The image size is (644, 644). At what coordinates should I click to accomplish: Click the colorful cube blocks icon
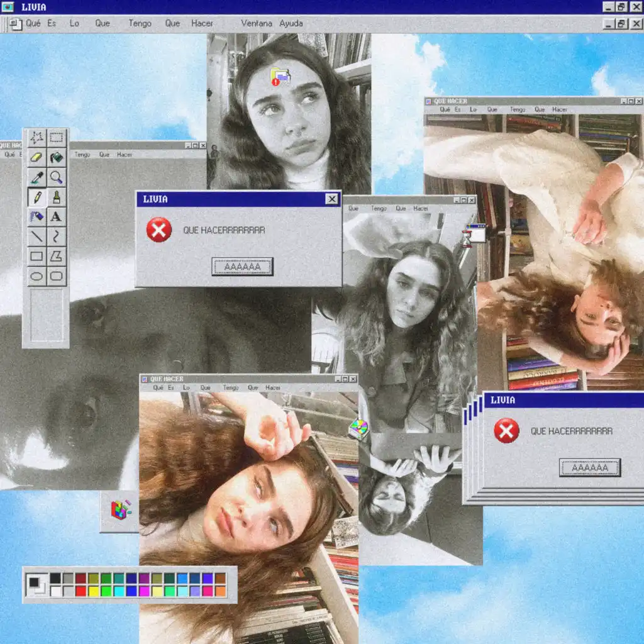[x=121, y=509]
